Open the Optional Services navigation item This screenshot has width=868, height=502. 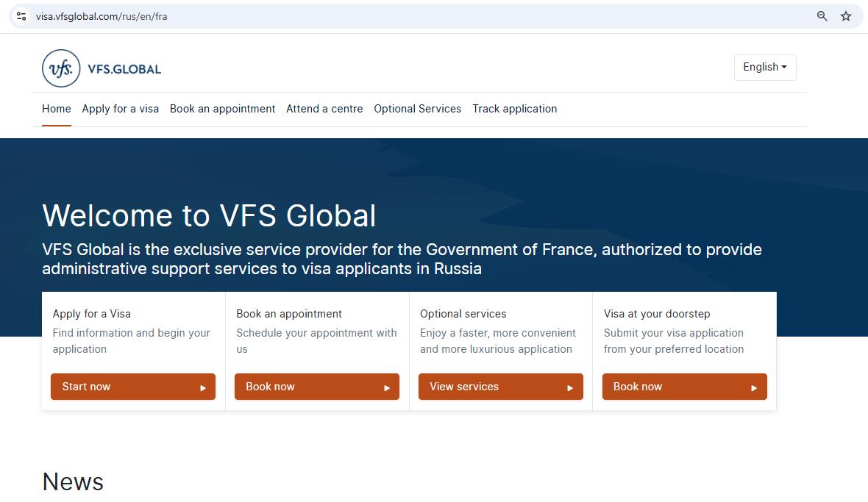(417, 109)
